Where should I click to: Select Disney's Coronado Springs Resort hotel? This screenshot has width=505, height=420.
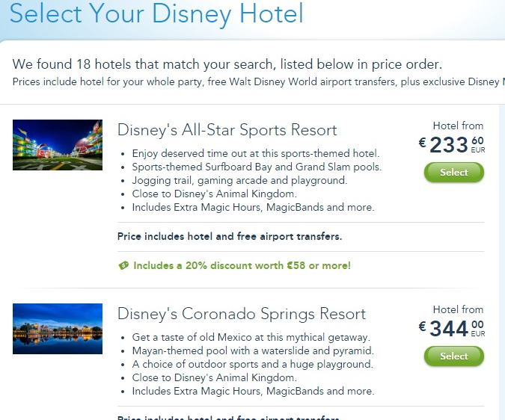click(x=454, y=356)
